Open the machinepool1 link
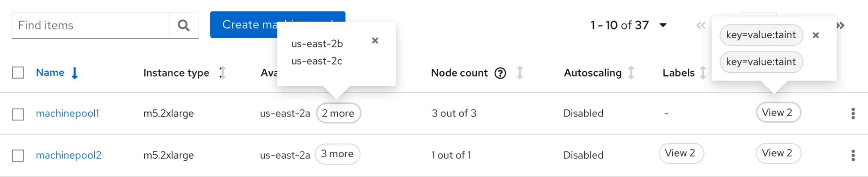This screenshot has width=868, height=177. click(x=67, y=114)
